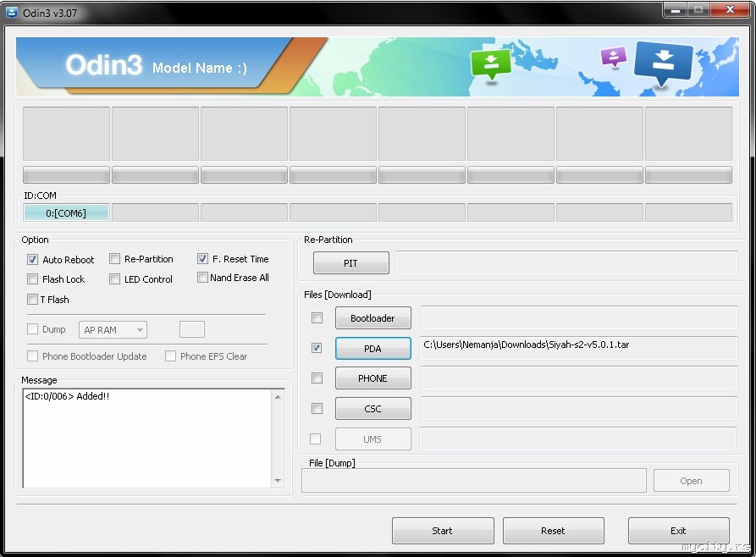
Task: Check the Bootloader file checkbox
Action: (x=317, y=317)
